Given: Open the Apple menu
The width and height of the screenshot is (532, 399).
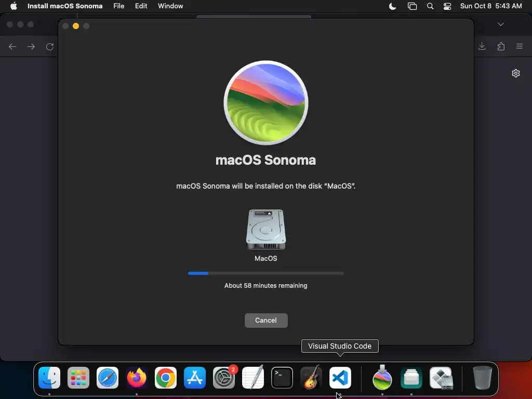Looking at the screenshot, I should tap(14, 6).
